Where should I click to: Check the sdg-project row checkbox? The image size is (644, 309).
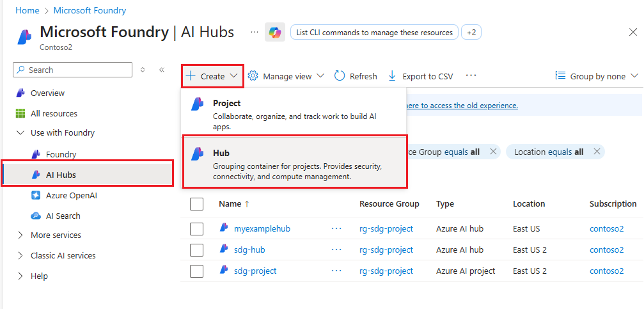197,271
